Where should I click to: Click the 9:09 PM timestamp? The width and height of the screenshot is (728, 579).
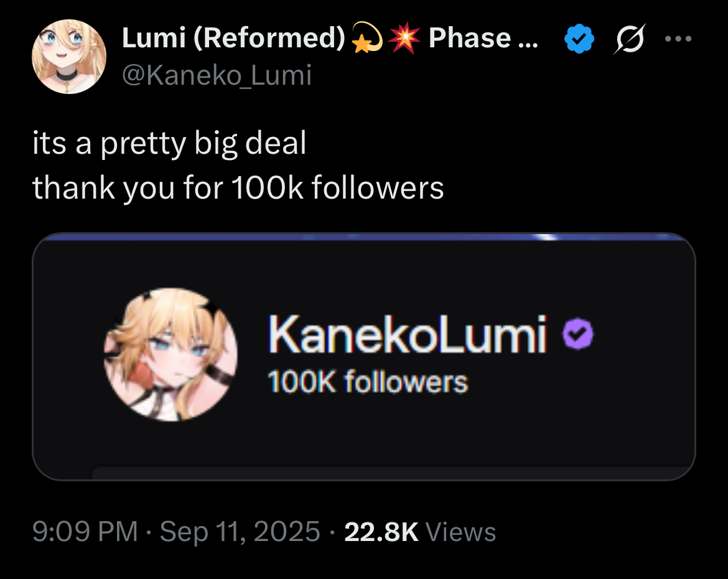click(85, 532)
